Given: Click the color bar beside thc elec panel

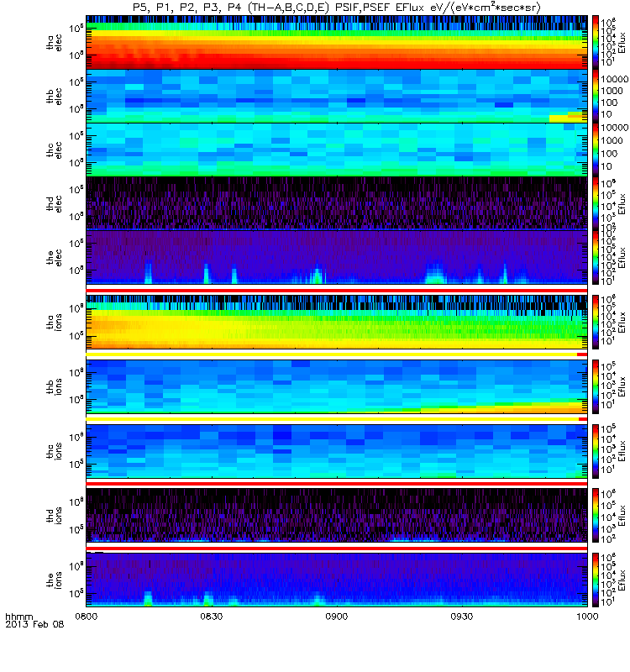Looking at the screenshot, I should pos(596,150).
